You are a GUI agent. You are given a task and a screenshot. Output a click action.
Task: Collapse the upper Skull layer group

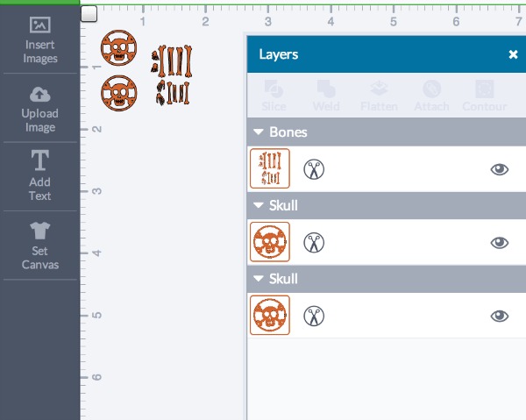pyautogui.click(x=259, y=205)
